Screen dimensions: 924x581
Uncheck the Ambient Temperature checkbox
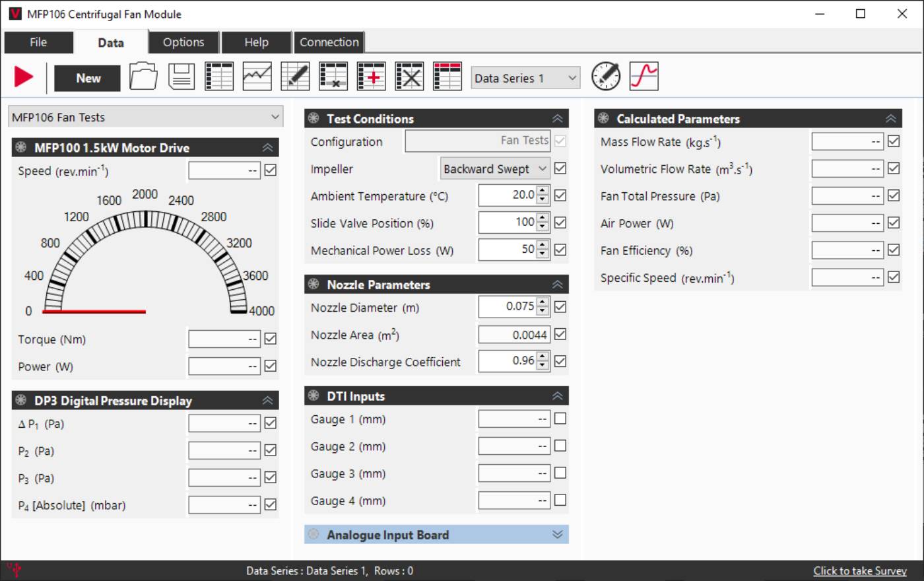[560, 195]
